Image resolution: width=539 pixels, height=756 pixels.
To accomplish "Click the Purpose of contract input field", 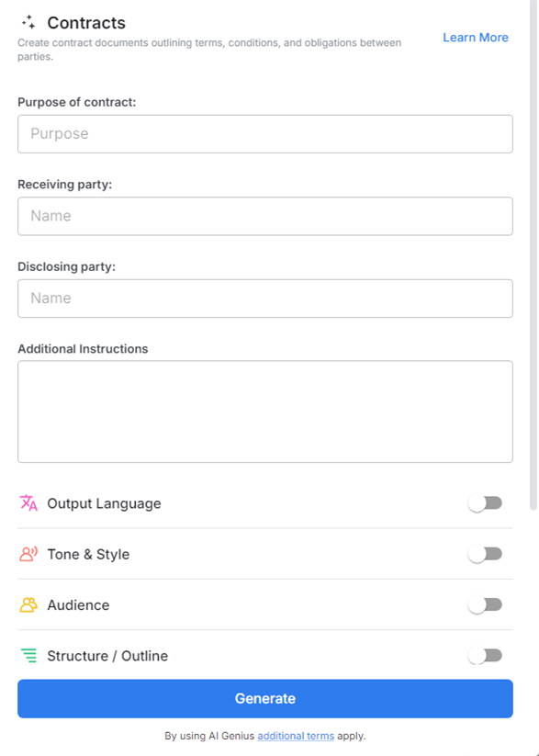I will [264, 133].
